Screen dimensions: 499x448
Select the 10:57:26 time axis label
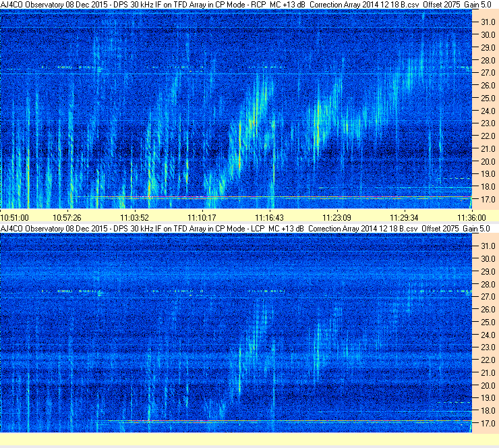pos(67,217)
